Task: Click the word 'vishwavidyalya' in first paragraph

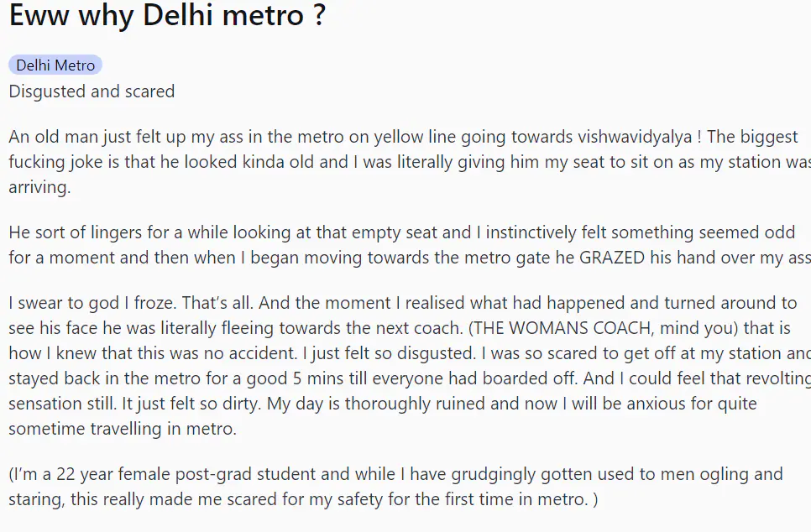Action: coord(635,137)
